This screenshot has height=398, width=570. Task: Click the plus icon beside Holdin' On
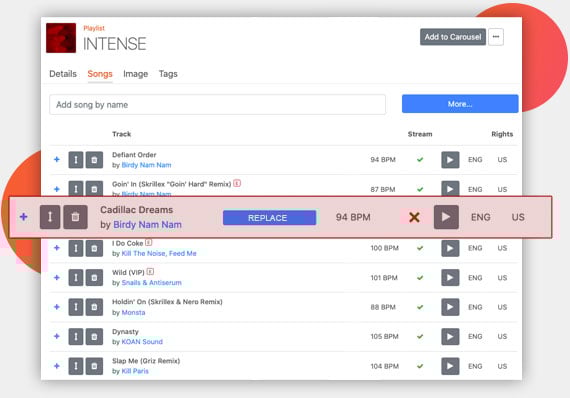pos(57,307)
